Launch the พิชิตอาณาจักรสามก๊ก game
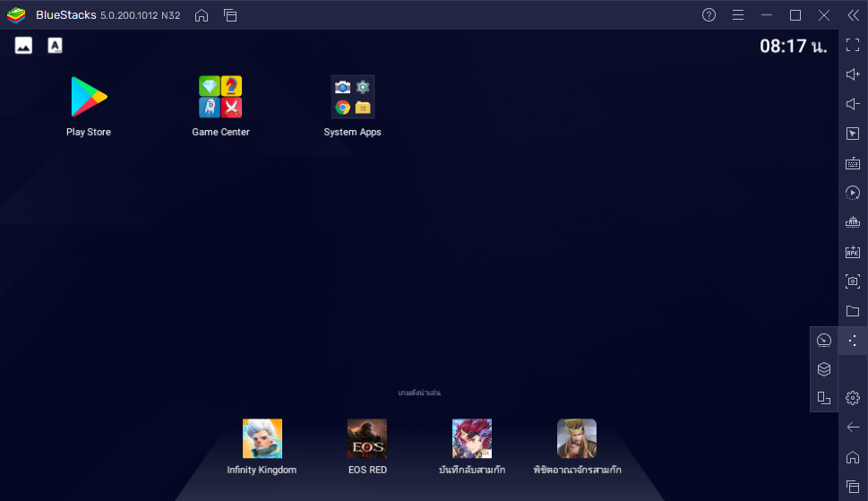The width and height of the screenshot is (868, 501). (577, 438)
